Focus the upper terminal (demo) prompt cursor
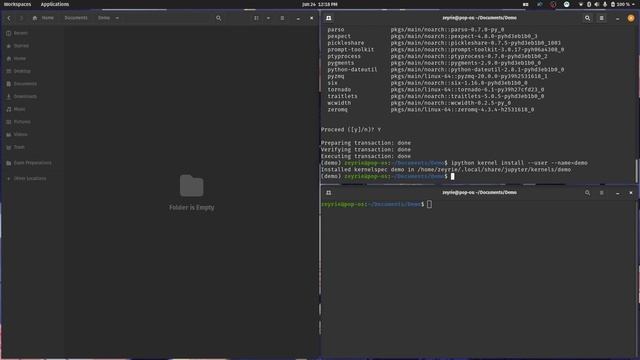 click(452, 176)
